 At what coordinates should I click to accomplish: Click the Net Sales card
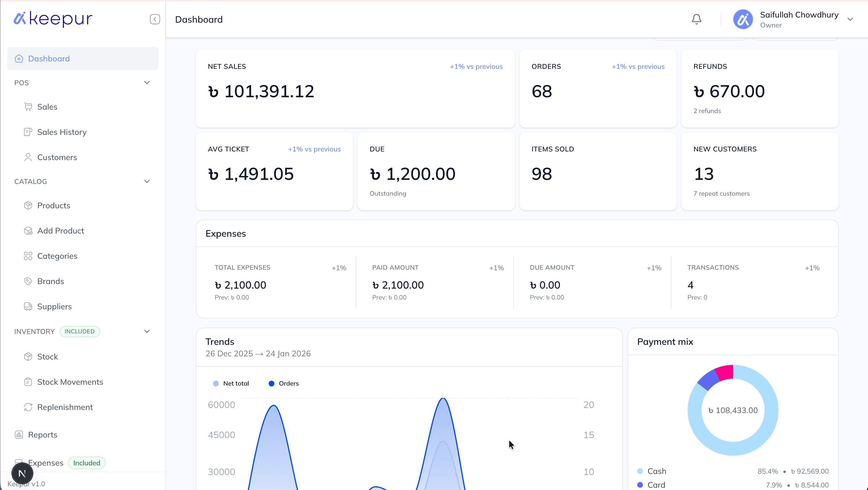pos(355,89)
